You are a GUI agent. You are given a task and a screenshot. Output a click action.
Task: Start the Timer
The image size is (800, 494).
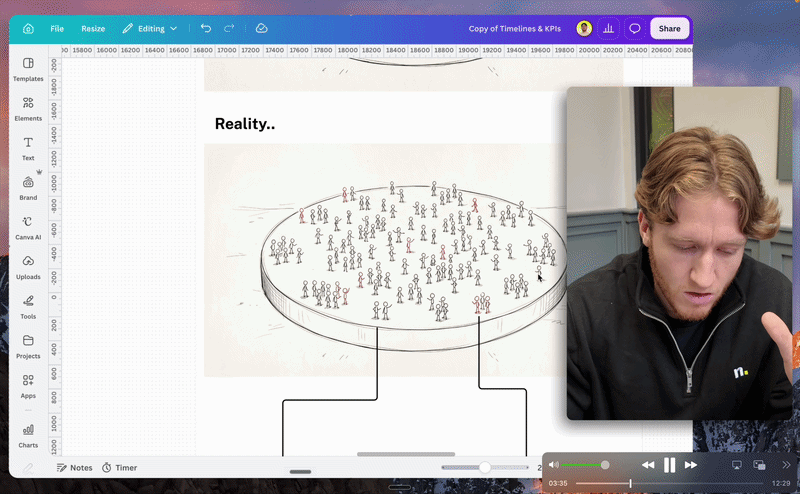[119, 467]
